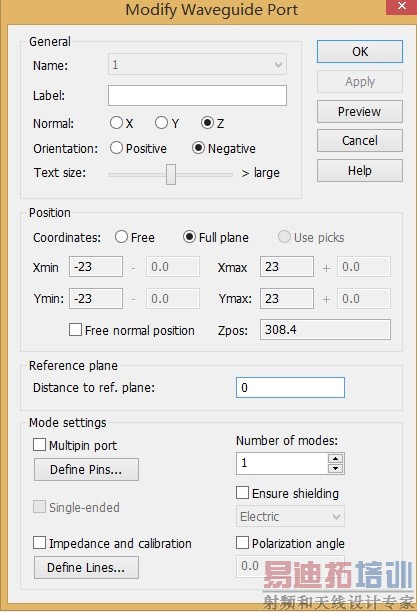Toggle Impedance and calibration checkbox
Viewport: 417px width, 612px height.
[39, 543]
